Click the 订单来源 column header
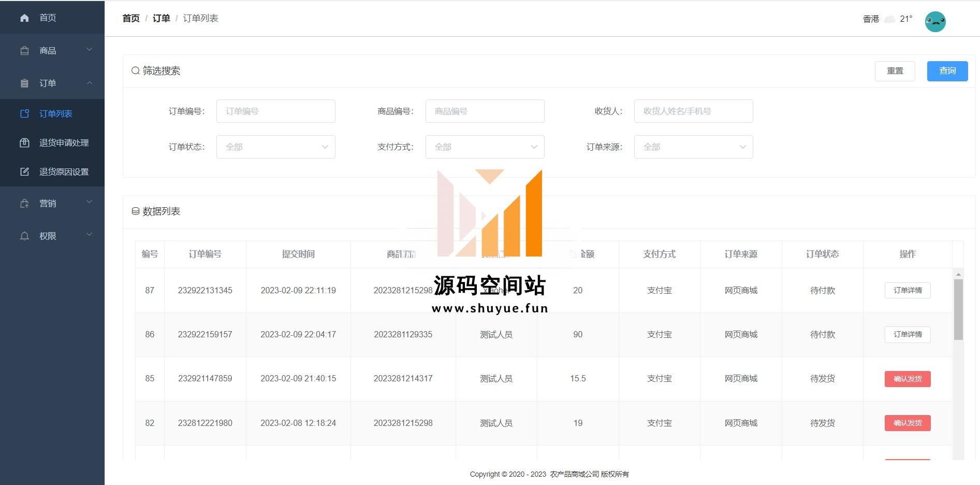Screen dimensions: 980x485 coord(741,254)
